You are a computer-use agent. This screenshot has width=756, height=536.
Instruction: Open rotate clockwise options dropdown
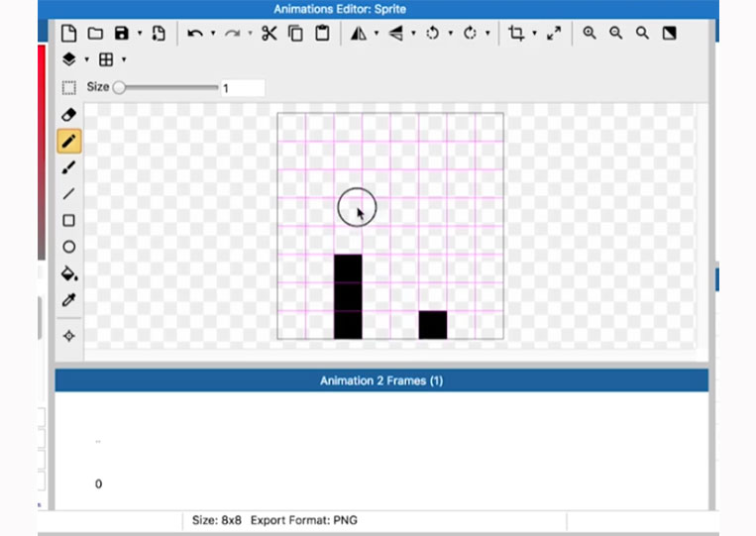pos(487,34)
